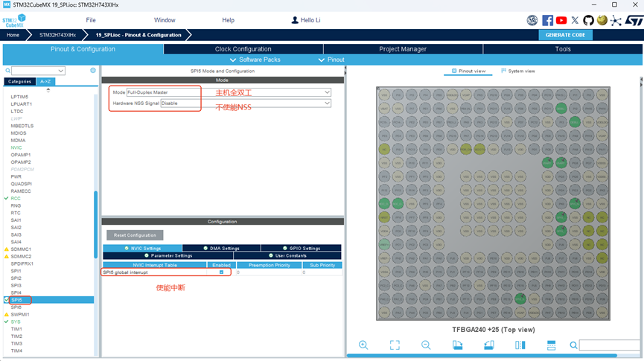Click the pinout horizontal scrollbar

[x=482, y=355]
